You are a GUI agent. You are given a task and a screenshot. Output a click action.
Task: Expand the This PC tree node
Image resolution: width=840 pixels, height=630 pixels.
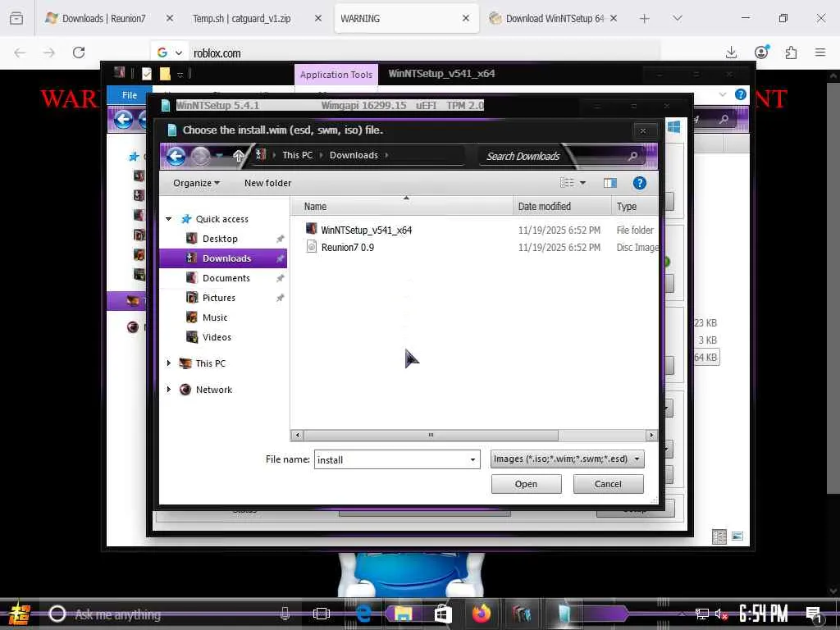pyautogui.click(x=169, y=363)
